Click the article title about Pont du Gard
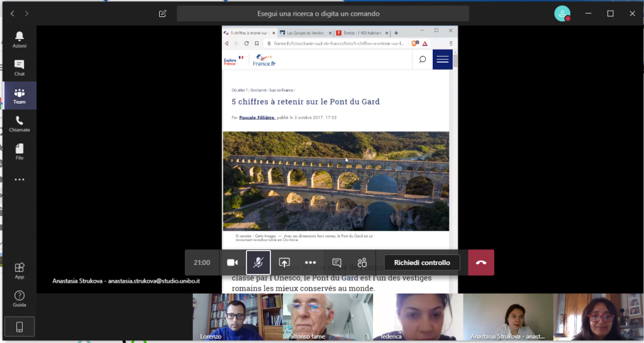Viewport: 644px width, 343px height. coord(306,102)
